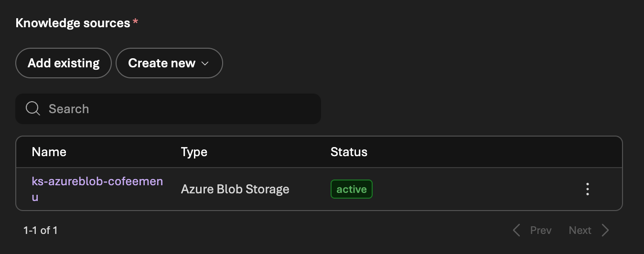Click the left chevron beside Prev
The height and width of the screenshot is (254, 644).
(x=516, y=231)
